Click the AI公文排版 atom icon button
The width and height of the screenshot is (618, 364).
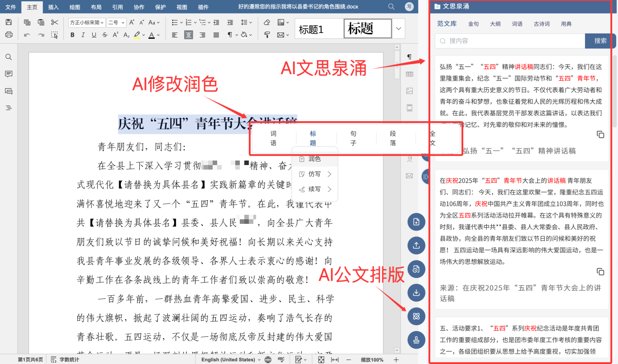pyautogui.click(x=416, y=316)
